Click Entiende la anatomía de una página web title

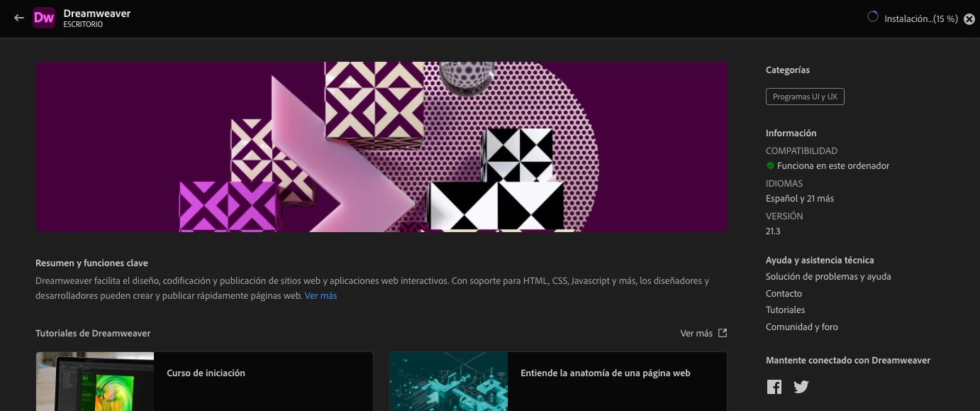tap(606, 373)
